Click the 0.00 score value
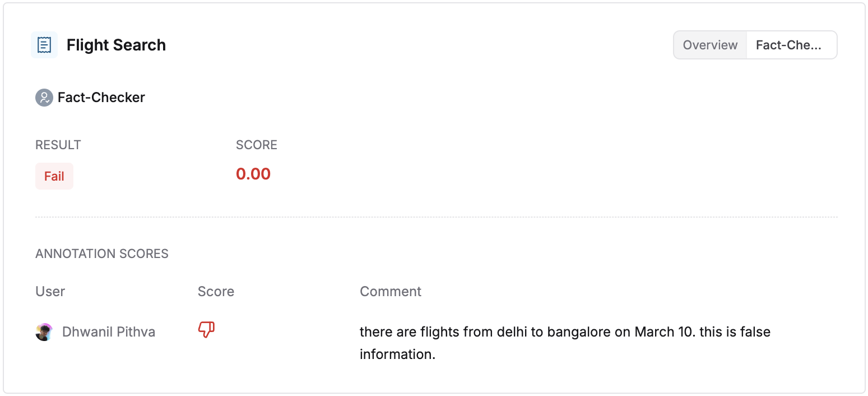The width and height of the screenshot is (868, 396). pyautogui.click(x=253, y=174)
